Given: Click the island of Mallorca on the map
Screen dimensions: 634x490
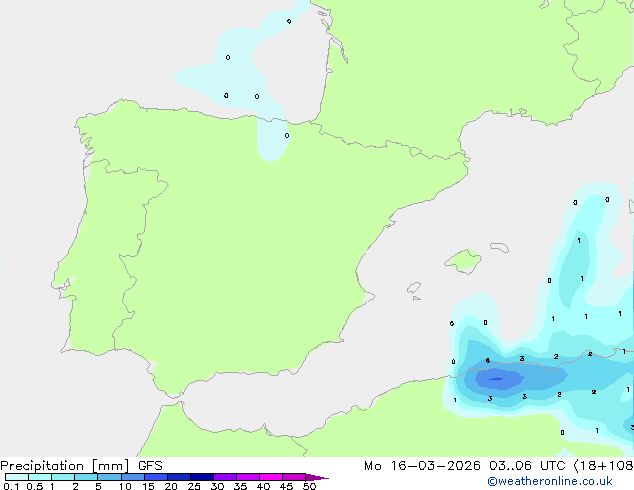Looking at the screenshot, I should coord(464,261).
